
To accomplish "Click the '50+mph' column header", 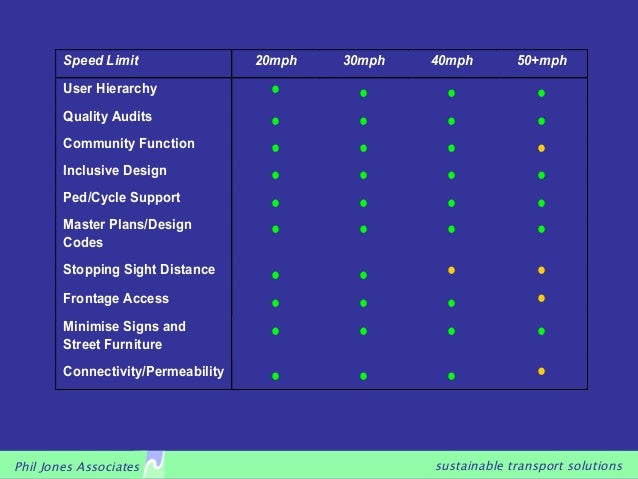I will 542,61.
